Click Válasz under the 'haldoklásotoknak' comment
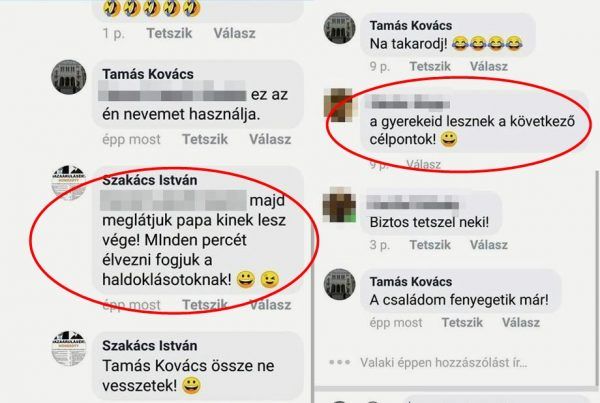This screenshot has width=600, height=403. 270,305
